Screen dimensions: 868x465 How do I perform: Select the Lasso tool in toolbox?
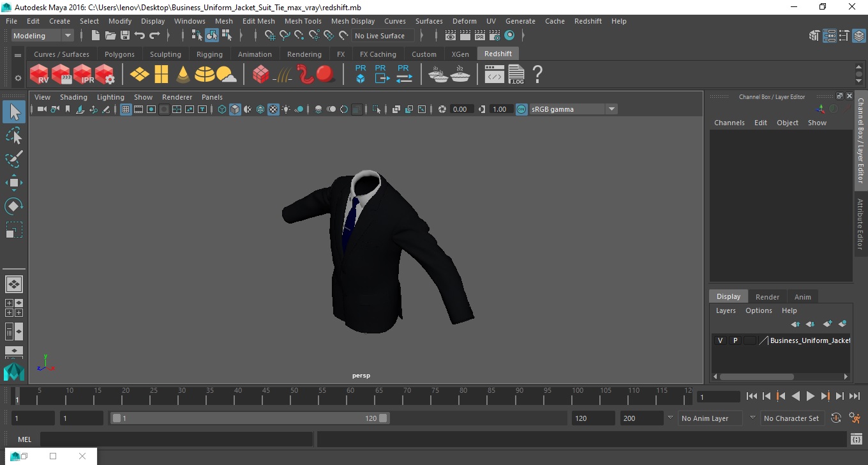click(x=14, y=135)
